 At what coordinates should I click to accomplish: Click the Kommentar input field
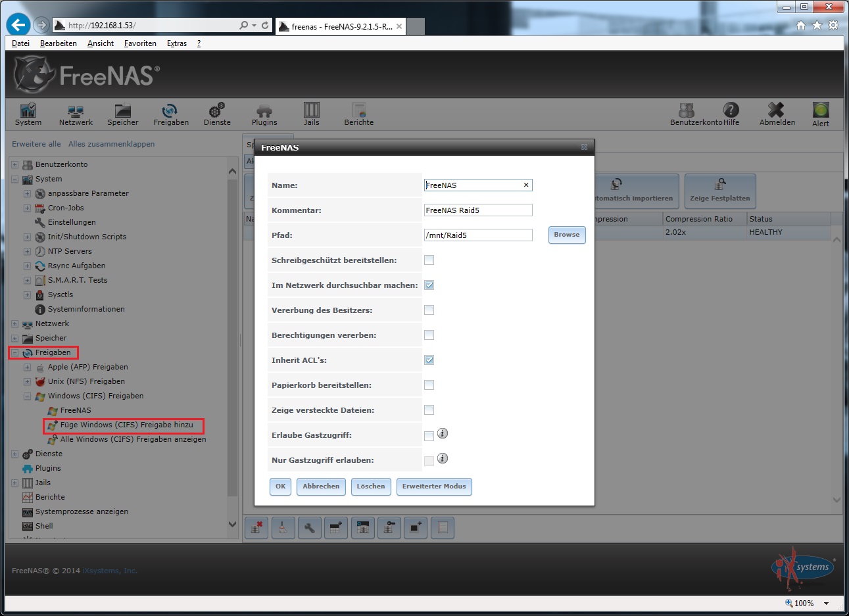coord(478,210)
